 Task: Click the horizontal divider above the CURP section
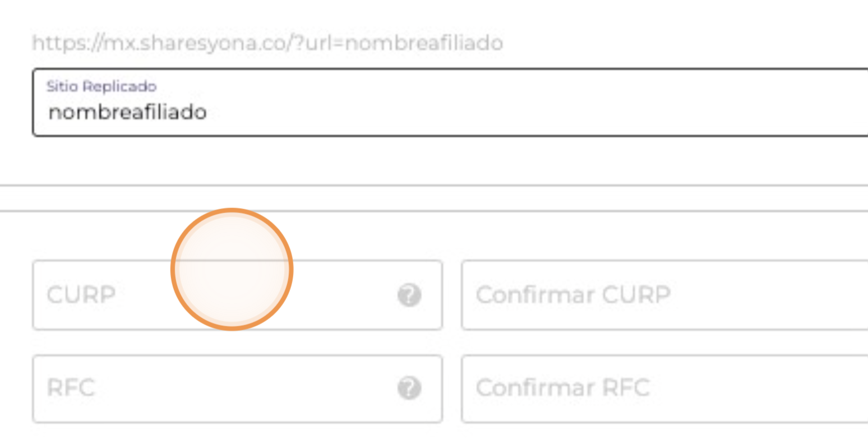(x=434, y=211)
